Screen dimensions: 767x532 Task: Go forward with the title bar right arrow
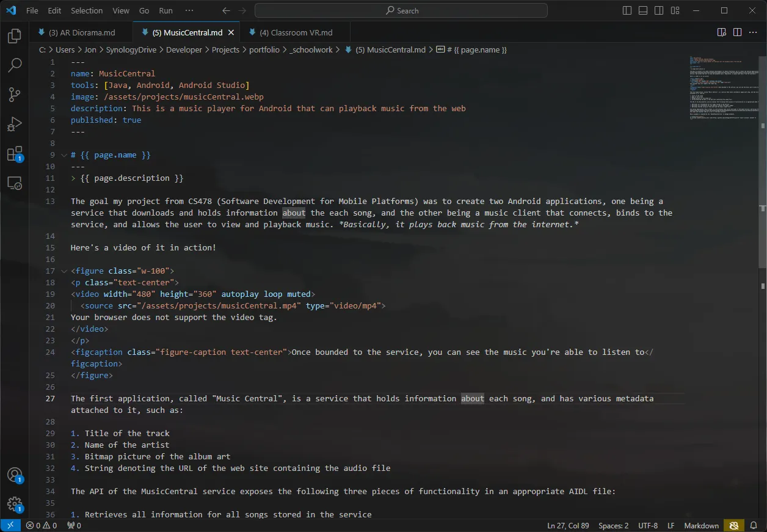click(x=242, y=10)
